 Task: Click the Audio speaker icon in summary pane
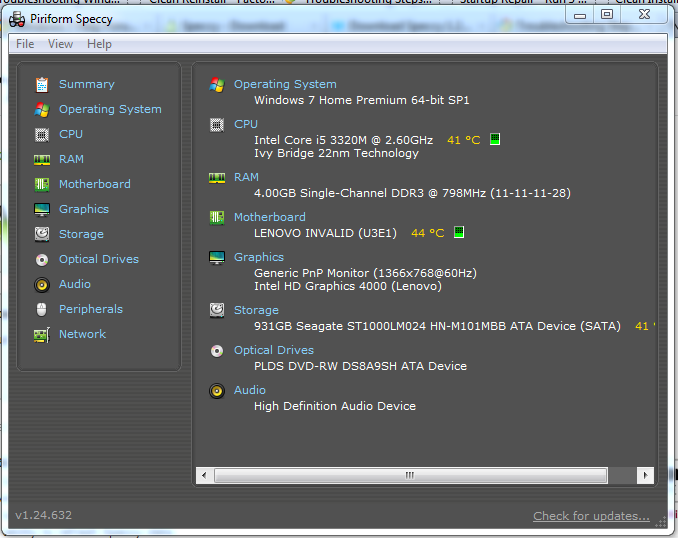[217, 391]
